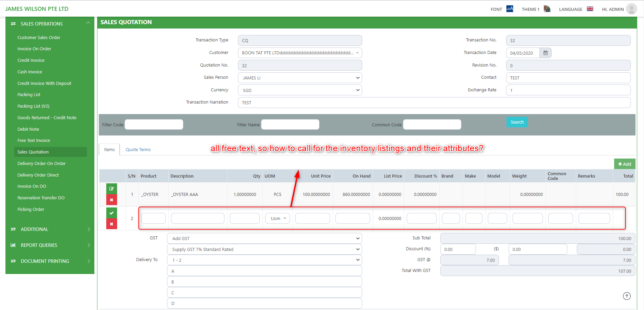Open the Currency SGD dropdown
The width and height of the screenshot is (644, 310).
pyautogui.click(x=300, y=90)
